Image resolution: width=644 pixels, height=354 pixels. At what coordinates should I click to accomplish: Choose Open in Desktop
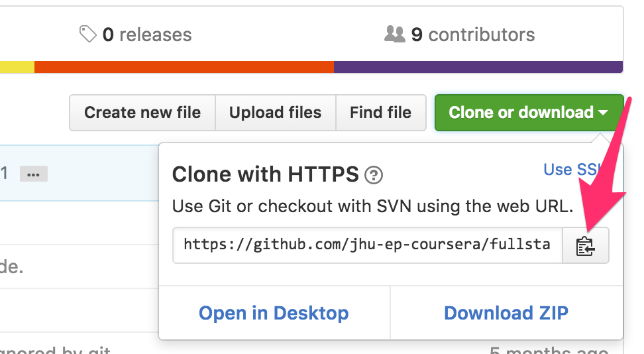[x=274, y=313]
